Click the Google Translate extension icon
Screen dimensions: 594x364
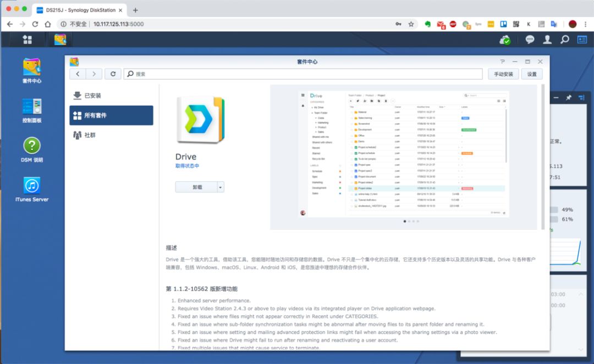[x=554, y=24]
